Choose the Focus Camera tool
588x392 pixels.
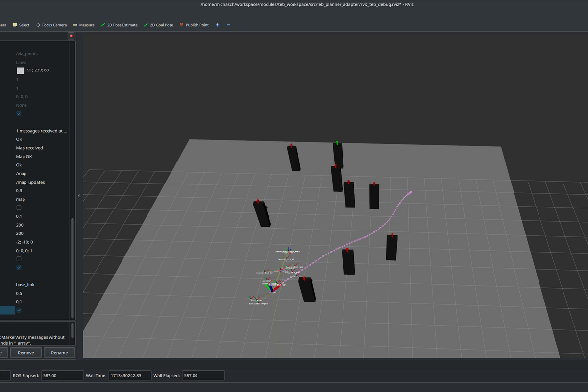click(x=51, y=25)
